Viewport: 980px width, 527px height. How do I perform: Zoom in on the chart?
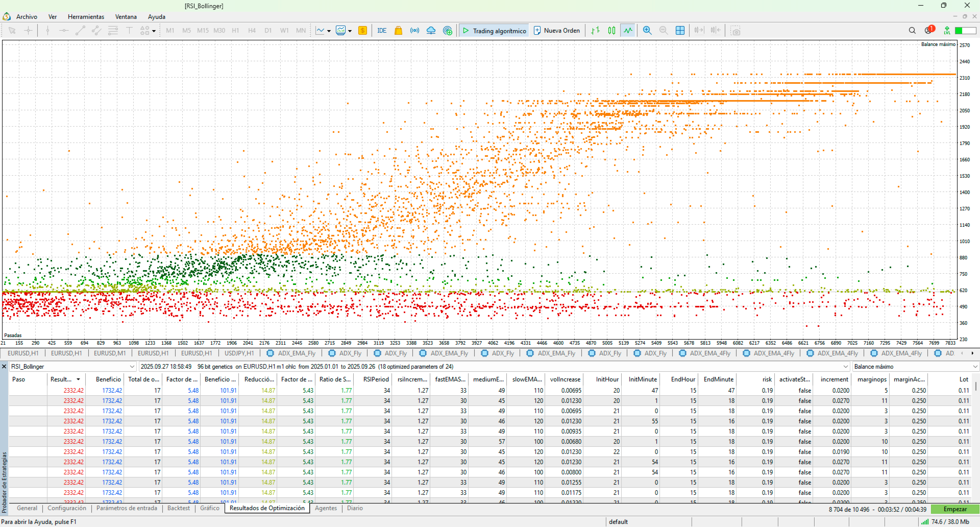[x=647, y=31]
